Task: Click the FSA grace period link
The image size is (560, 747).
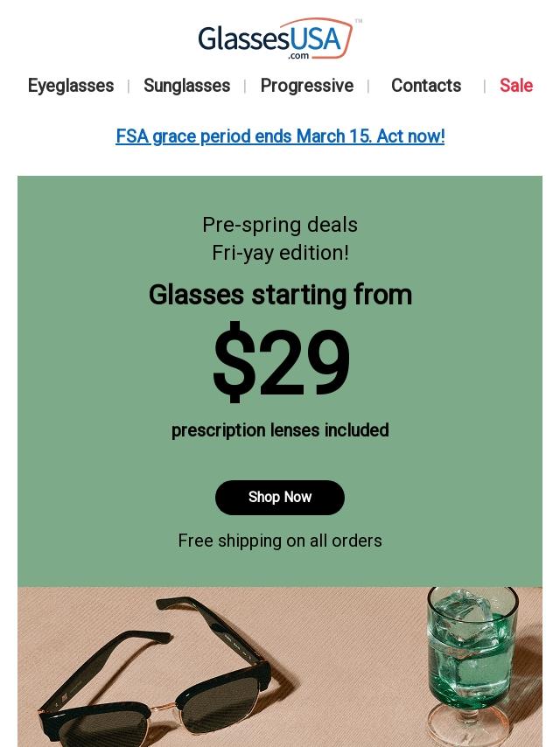Action: [280, 136]
